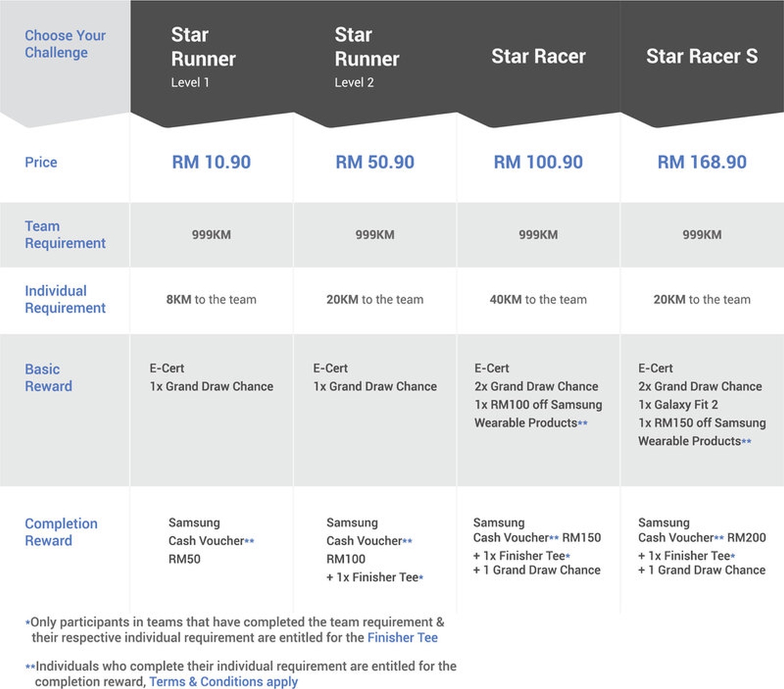Click the Samsung Cash Voucher RM150 text
The height and width of the screenshot is (689, 784).
(536, 537)
